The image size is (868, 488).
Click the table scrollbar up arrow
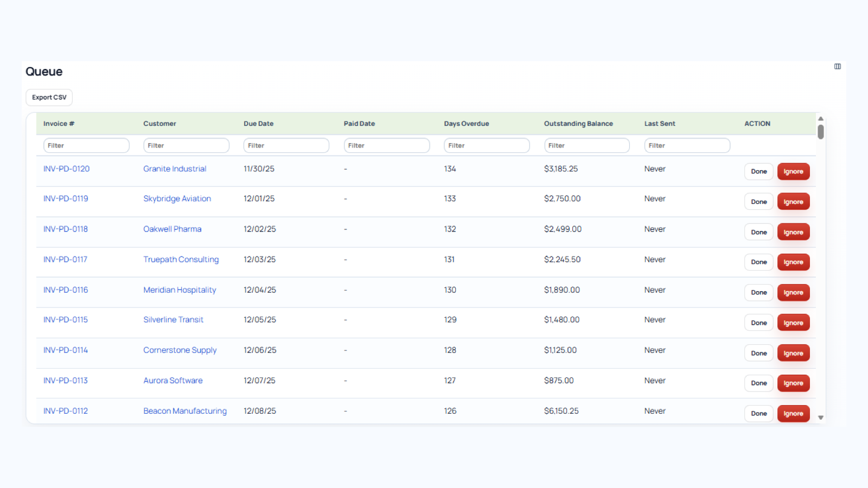pyautogui.click(x=821, y=118)
